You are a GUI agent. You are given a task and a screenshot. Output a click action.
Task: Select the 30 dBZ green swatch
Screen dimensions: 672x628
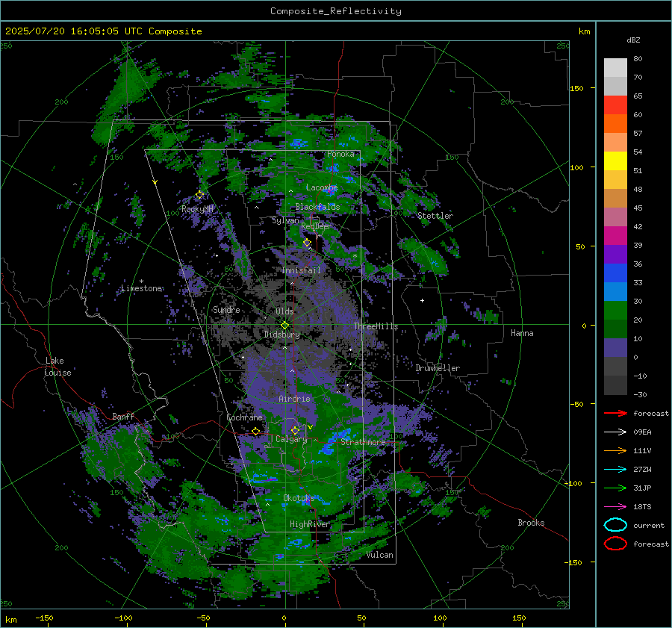click(x=615, y=310)
